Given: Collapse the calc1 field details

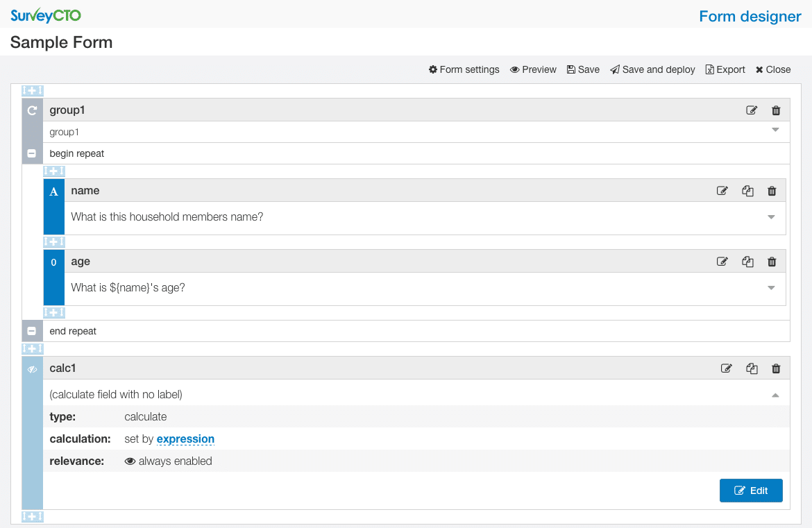Looking at the screenshot, I should pyautogui.click(x=775, y=395).
